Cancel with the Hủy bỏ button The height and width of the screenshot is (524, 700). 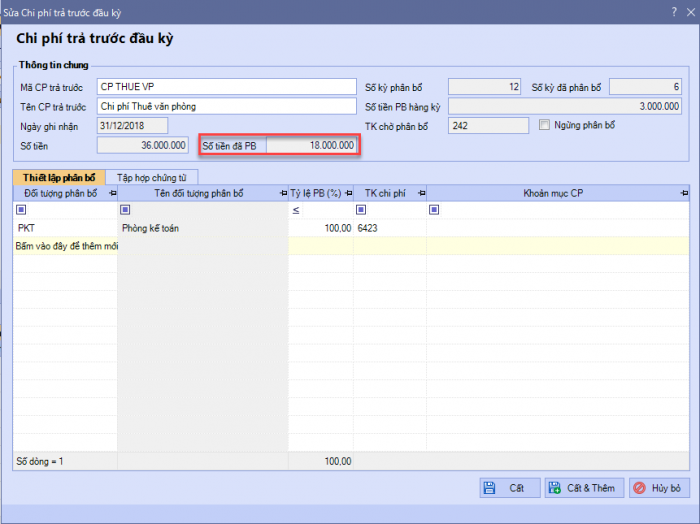point(658,488)
